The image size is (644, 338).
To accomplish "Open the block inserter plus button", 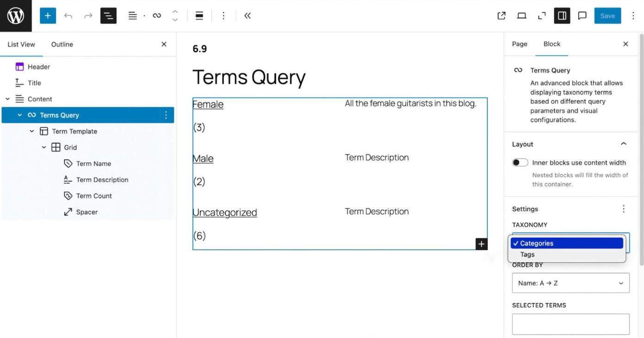I will 48,16.
